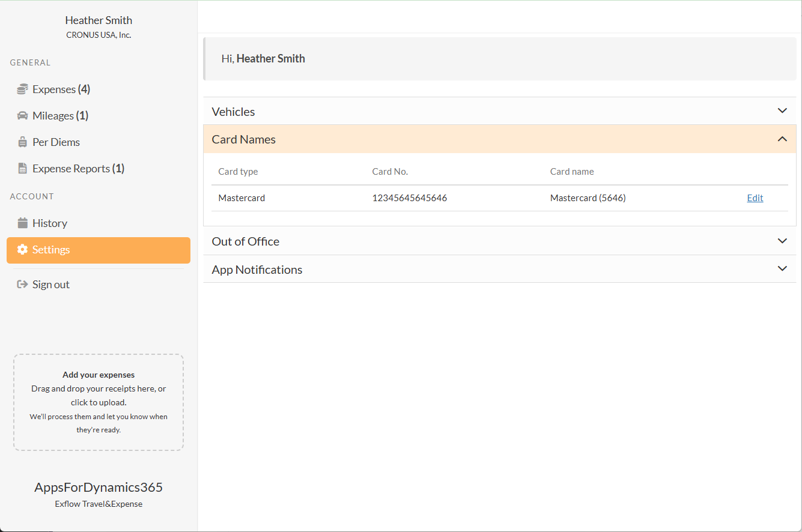Click the Expense Reports document icon

point(22,169)
